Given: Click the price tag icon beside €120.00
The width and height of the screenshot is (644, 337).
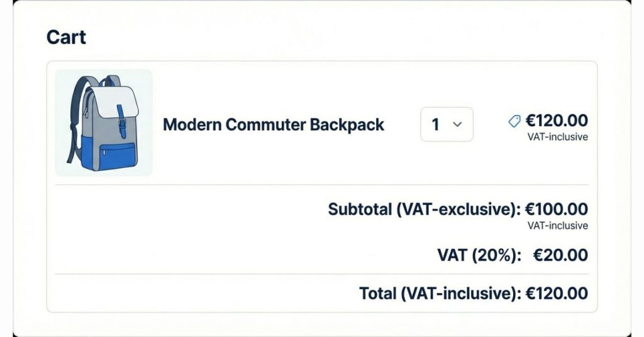Looking at the screenshot, I should (514, 121).
